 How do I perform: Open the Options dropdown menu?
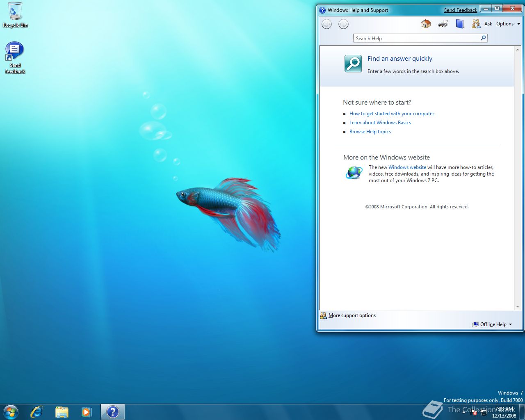pos(507,24)
